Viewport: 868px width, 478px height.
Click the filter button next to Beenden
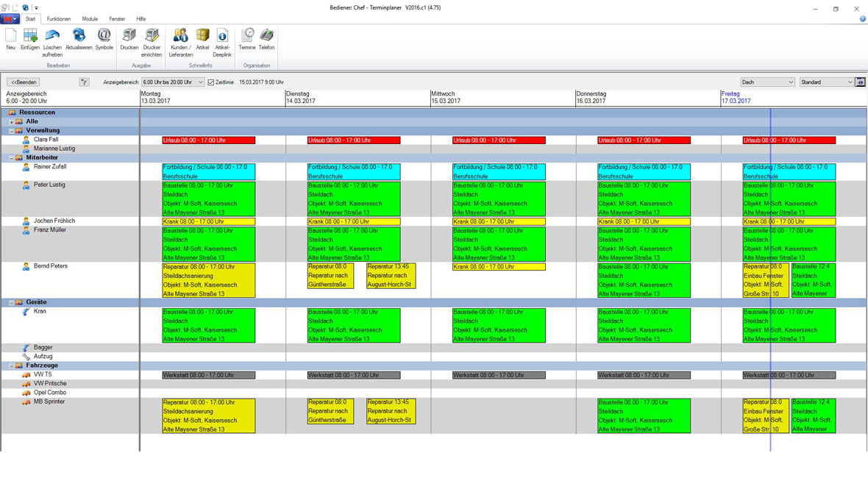click(x=84, y=82)
